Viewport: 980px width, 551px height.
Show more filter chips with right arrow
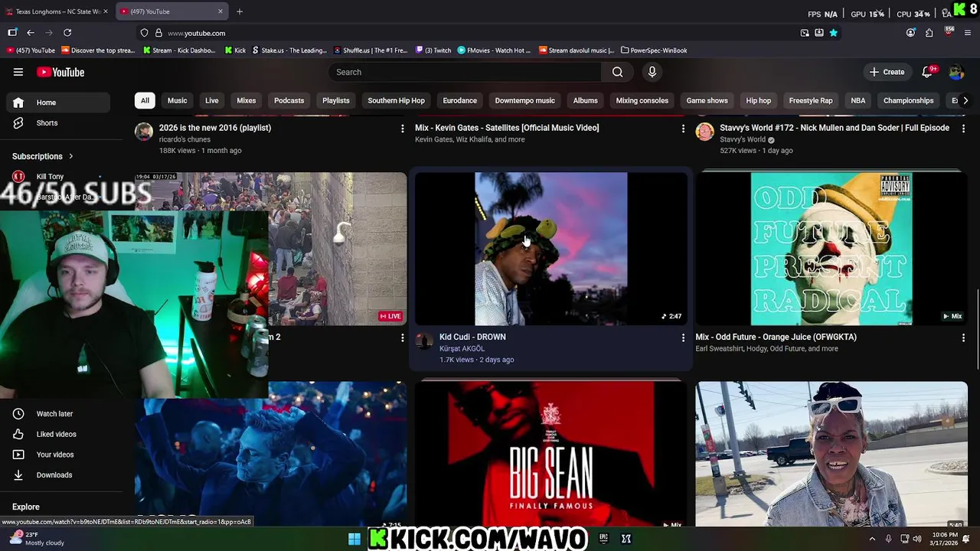tap(965, 100)
